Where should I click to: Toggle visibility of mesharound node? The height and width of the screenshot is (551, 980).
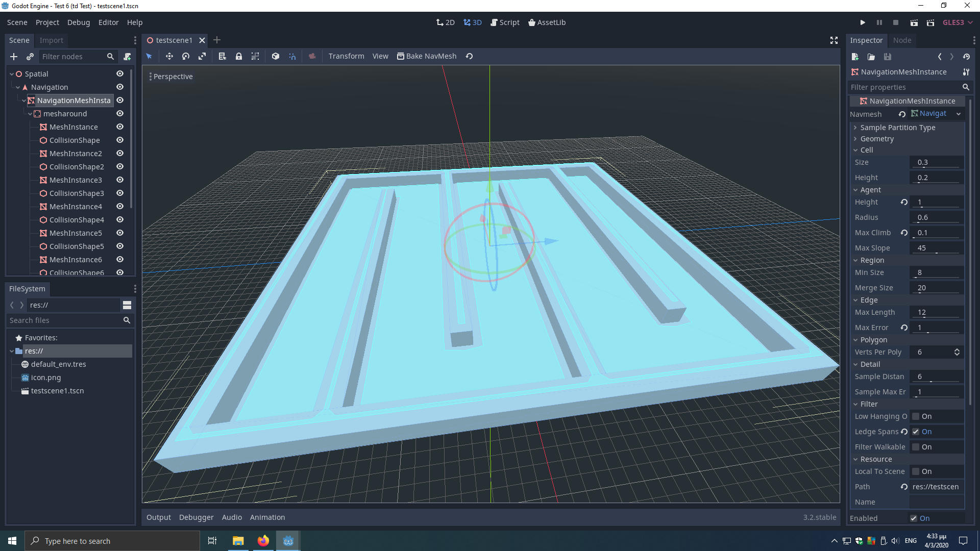(x=120, y=114)
